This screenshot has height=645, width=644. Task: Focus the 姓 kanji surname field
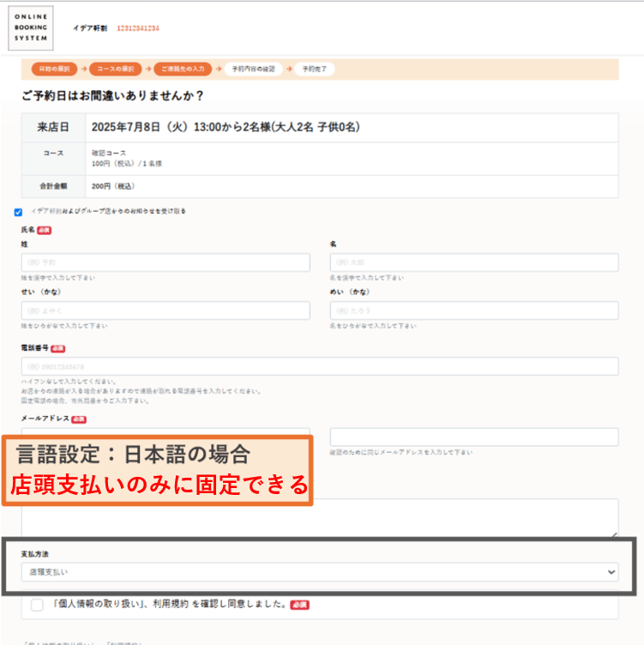pyautogui.click(x=166, y=262)
